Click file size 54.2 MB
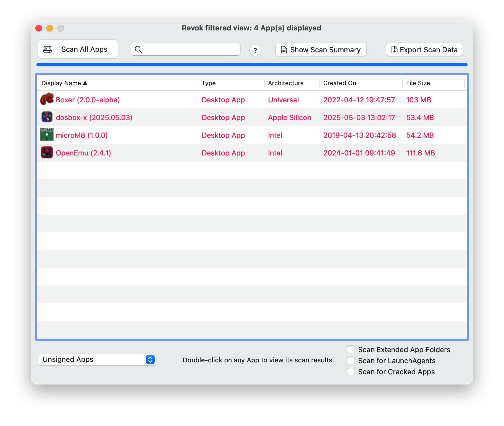 (x=420, y=135)
